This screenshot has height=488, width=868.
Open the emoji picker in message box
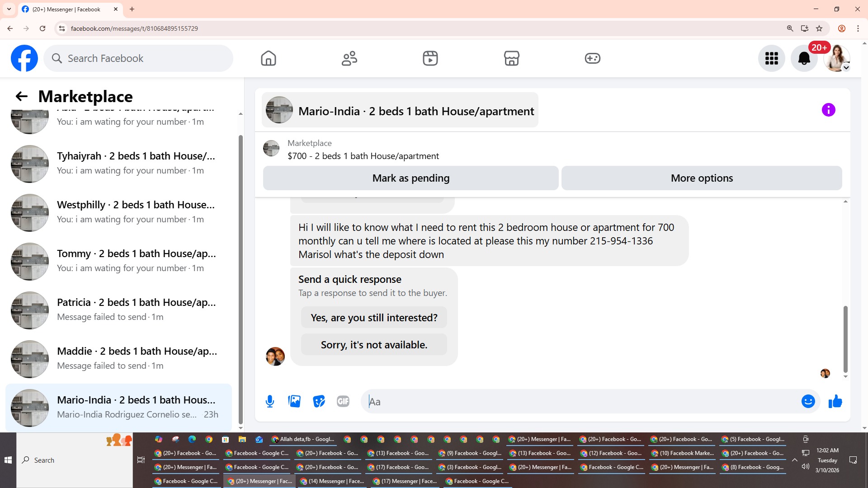coord(808,401)
